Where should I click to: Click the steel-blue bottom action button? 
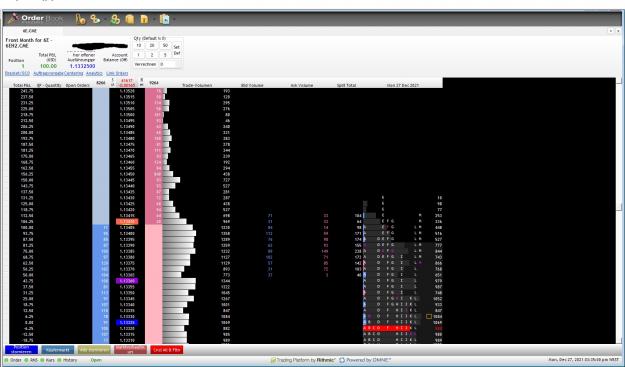pos(58,350)
